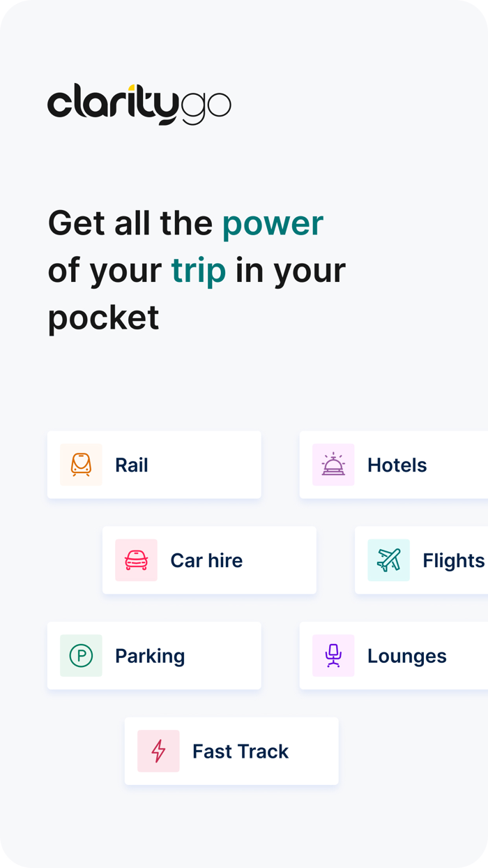
Task: Open the Rail card
Action: [154, 465]
